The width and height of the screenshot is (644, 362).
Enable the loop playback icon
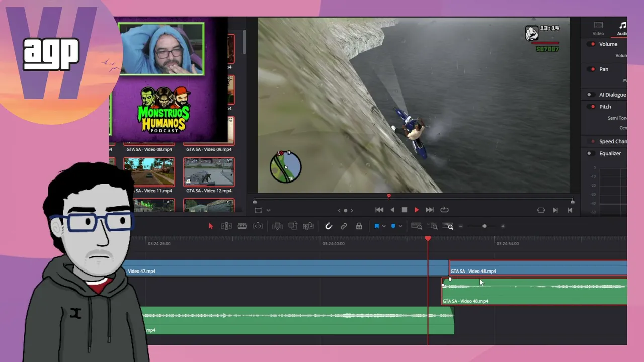coord(444,210)
